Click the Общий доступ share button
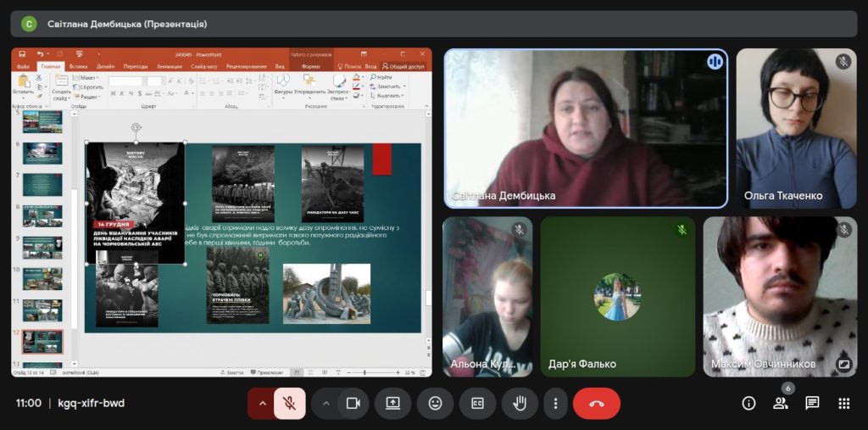Image resolution: width=868 pixels, height=430 pixels. pyautogui.click(x=406, y=66)
